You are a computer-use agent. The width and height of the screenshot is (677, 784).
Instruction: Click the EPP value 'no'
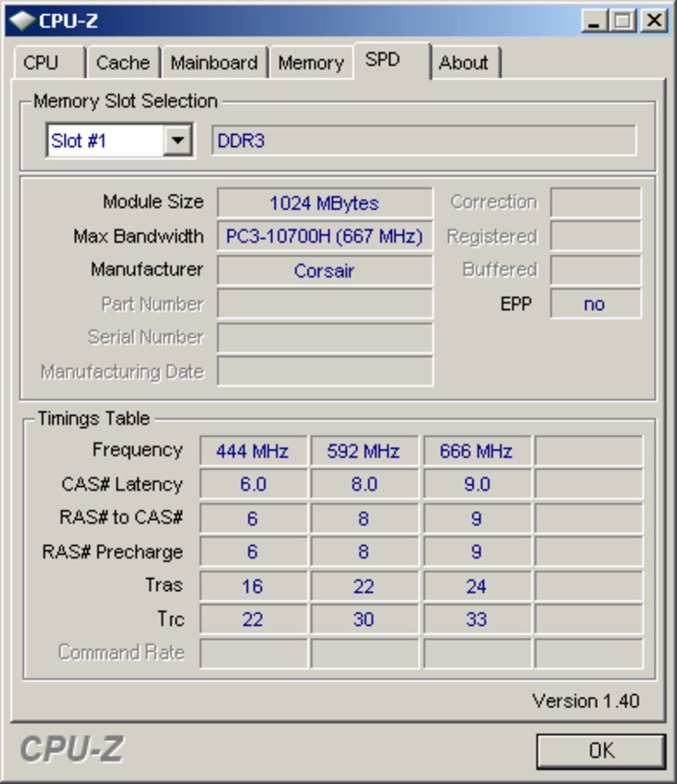point(595,304)
